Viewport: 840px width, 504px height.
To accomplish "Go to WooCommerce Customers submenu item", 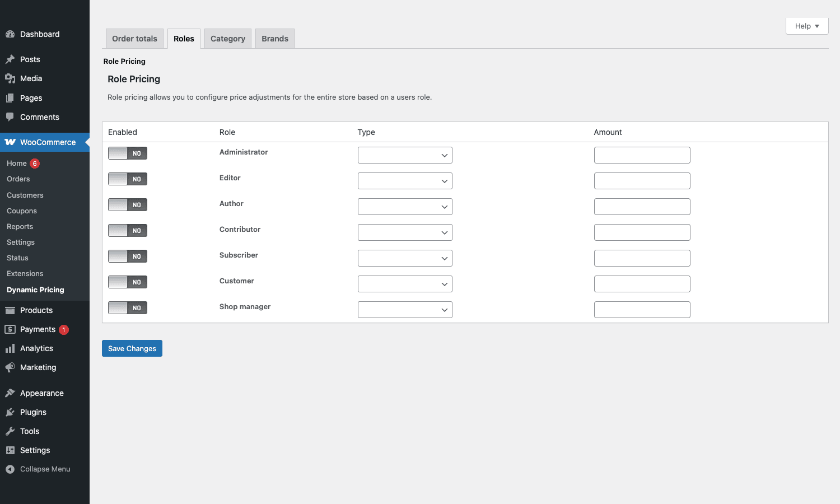I will tap(25, 195).
